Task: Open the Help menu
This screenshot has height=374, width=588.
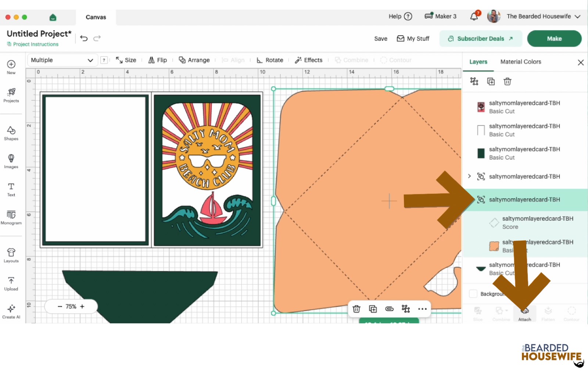Action: tap(400, 16)
